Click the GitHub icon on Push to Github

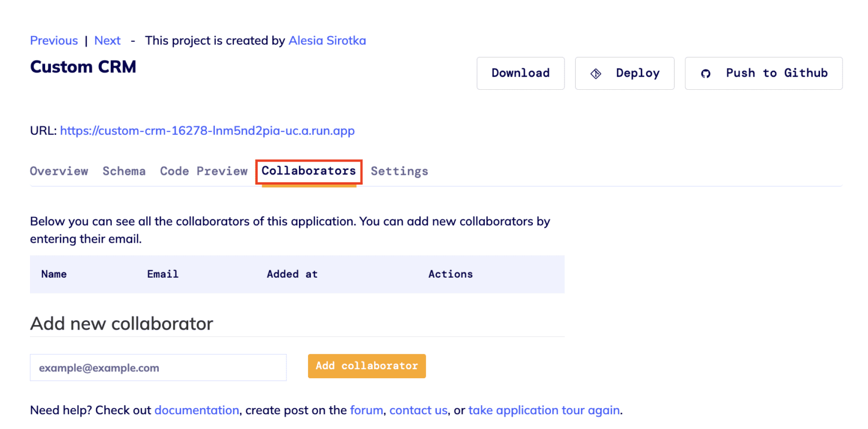[x=705, y=73]
